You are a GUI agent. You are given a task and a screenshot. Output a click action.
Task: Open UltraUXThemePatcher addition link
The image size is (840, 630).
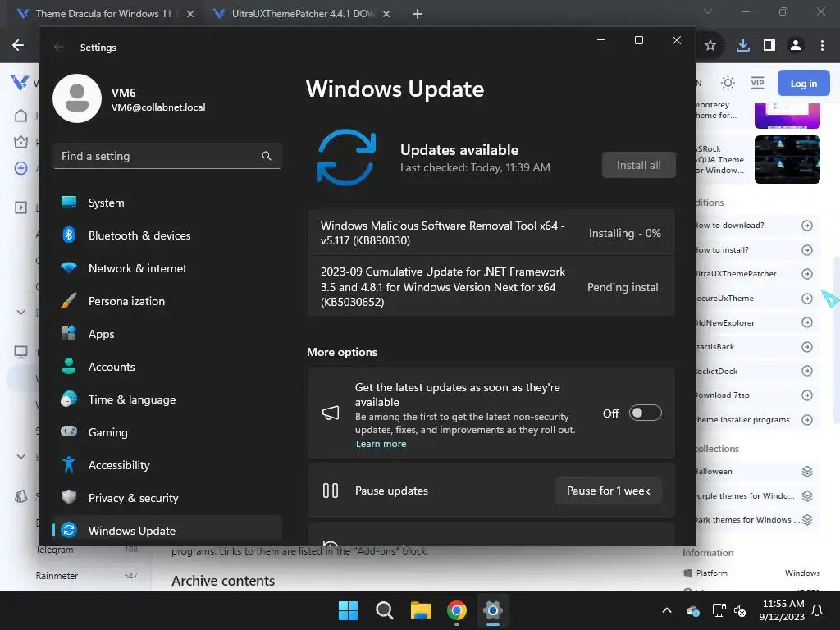coord(756,274)
